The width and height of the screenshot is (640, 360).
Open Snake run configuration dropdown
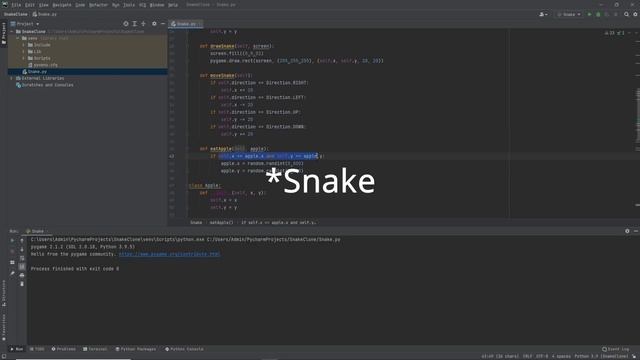tap(569, 14)
